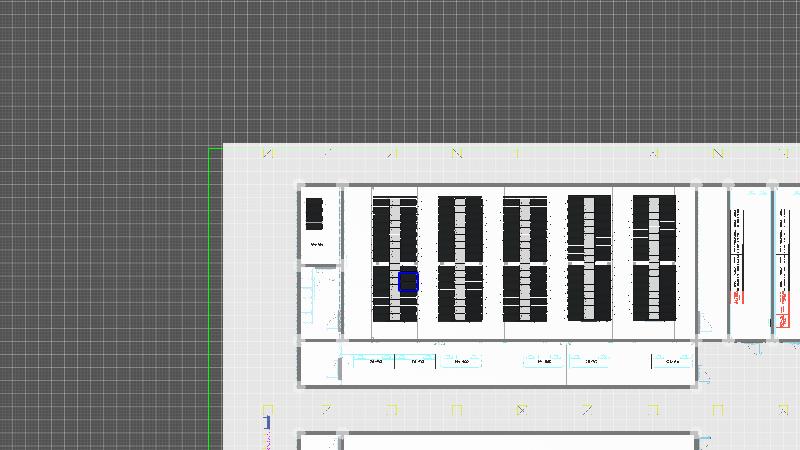Image resolution: width=800 pixels, height=450 pixels.
Task: Select the light center aisle of fifth rack row
Action: tap(654, 258)
